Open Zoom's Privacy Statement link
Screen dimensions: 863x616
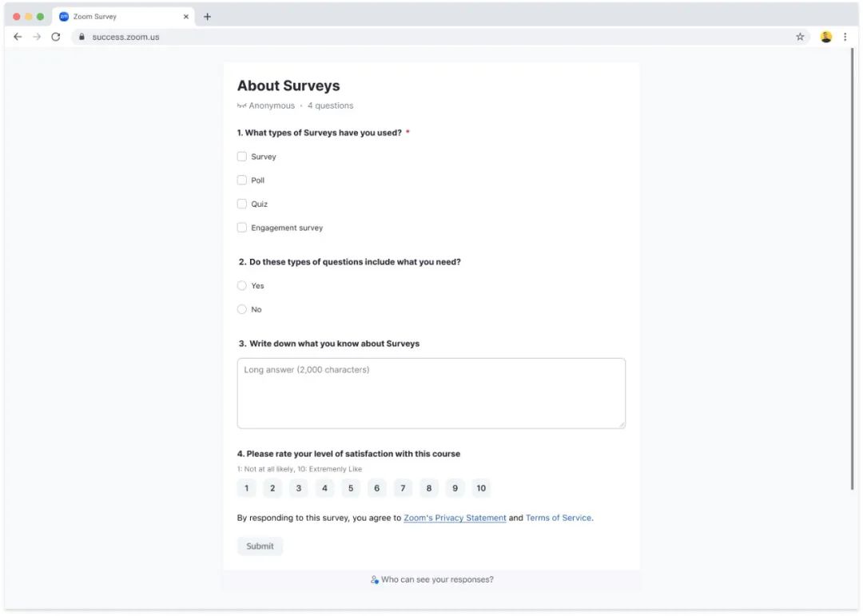point(455,518)
